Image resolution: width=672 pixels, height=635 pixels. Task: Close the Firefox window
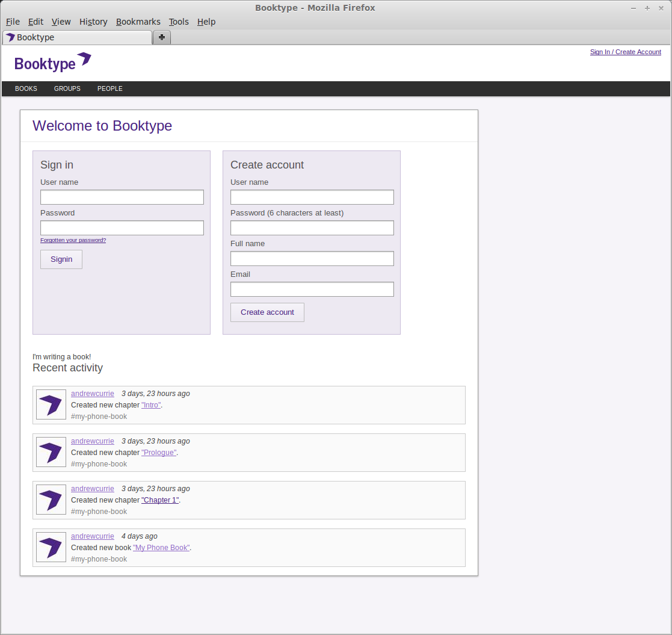(661, 8)
